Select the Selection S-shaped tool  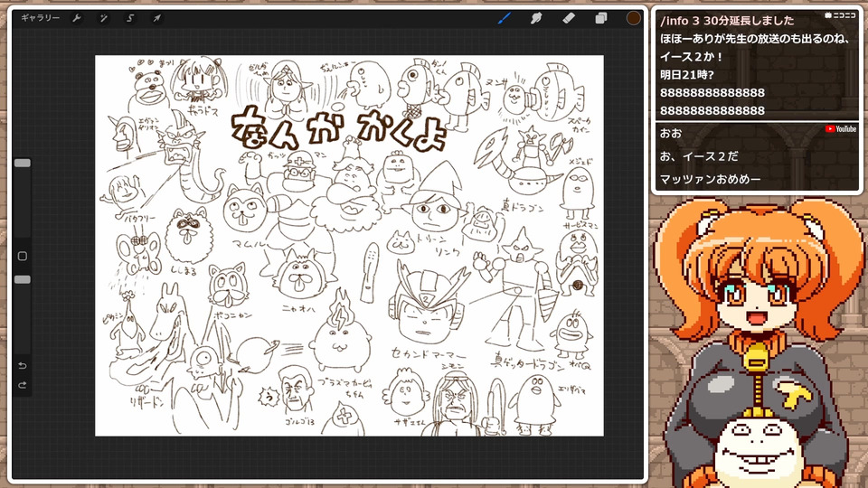tap(130, 18)
